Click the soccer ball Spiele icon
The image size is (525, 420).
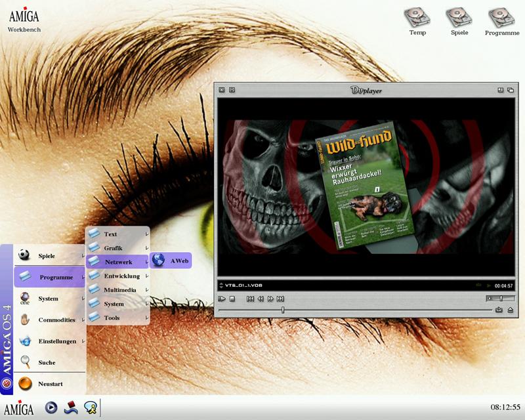[x=24, y=255]
